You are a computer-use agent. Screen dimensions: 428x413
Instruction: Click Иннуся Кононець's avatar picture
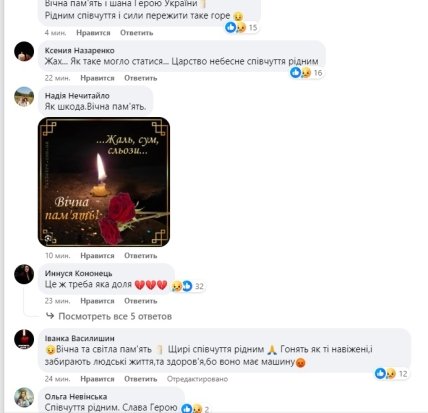coord(24,274)
